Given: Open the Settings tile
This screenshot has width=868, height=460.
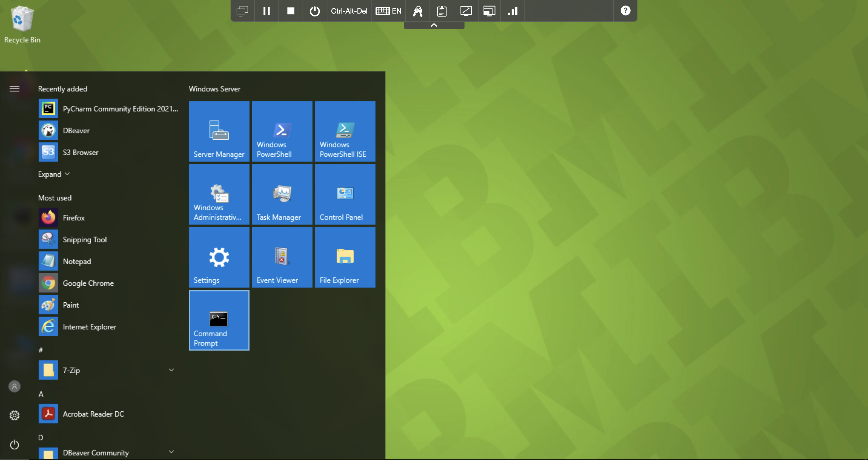Looking at the screenshot, I should click(219, 257).
